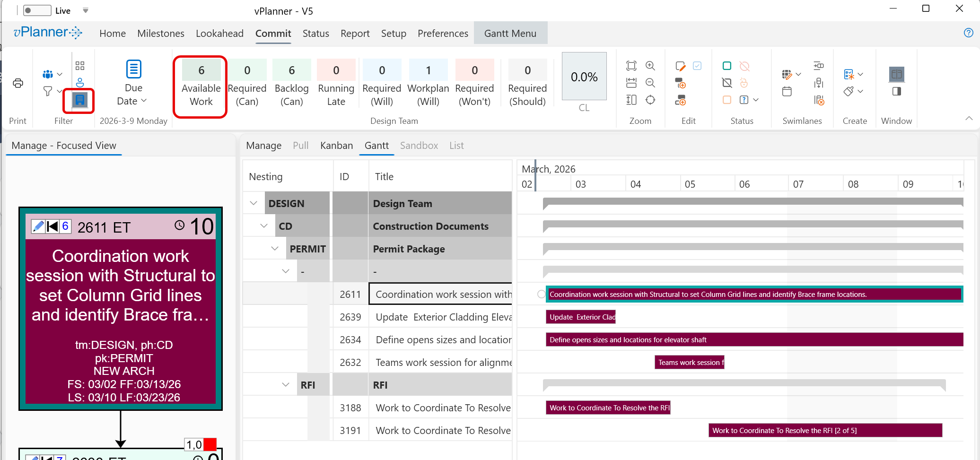Click the add-linked-ticket plus icon in Edit
980x460 pixels.
(x=681, y=100)
